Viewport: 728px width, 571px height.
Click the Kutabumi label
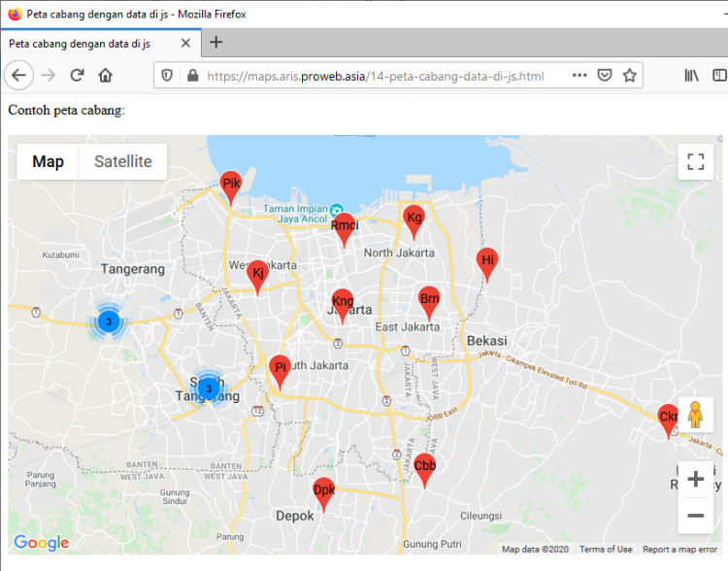click(61, 255)
